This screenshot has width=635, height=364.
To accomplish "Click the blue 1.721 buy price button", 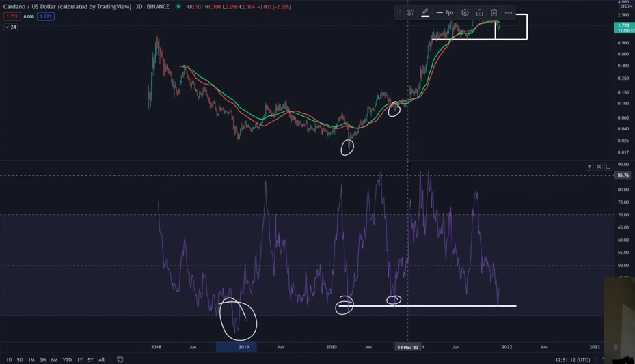I will pyautogui.click(x=46, y=16).
